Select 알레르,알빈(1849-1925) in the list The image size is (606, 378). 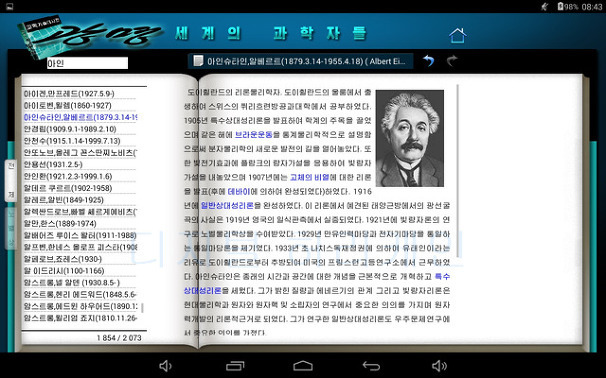pos(63,200)
